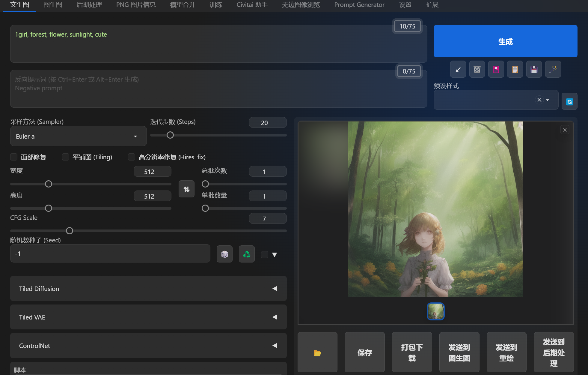Expand the Tiled VAE section
The image size is (588, 375).
(x=148, y=317)
